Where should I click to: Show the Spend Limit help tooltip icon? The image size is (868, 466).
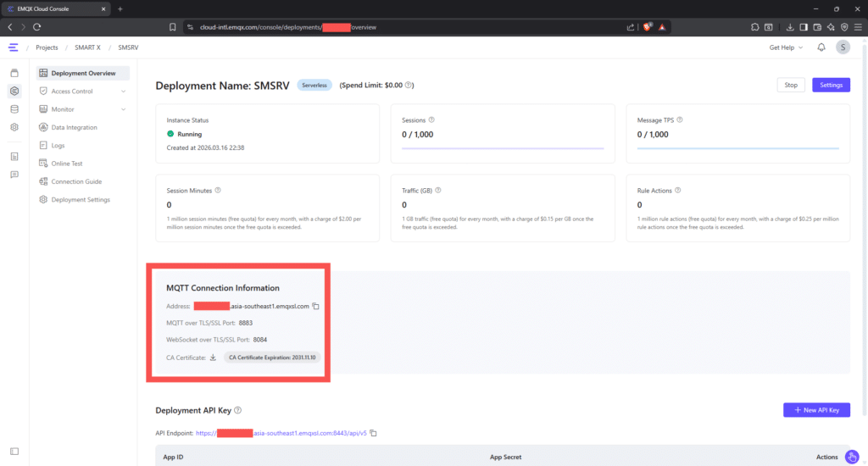pyautogui.click(x=409, y=86)
